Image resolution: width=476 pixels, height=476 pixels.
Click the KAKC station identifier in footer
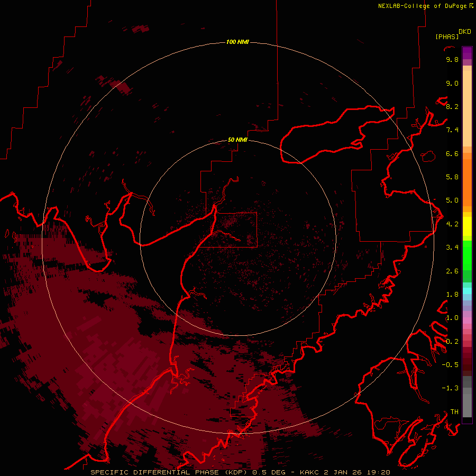(x=309, y=472)
